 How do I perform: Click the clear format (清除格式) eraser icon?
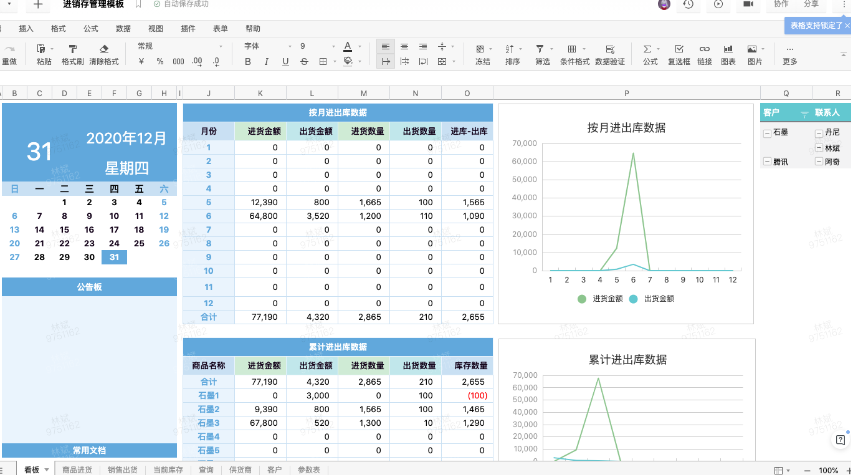click(x=104, y=49)
